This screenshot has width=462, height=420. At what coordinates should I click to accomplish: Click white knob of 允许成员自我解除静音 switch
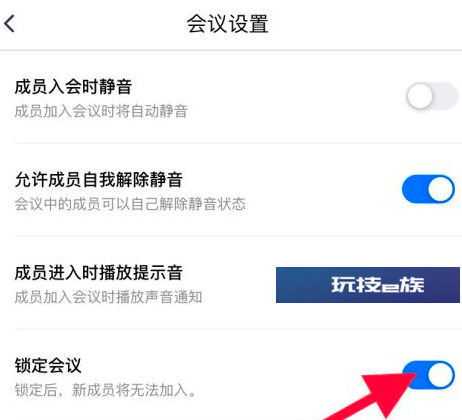(x=441, y=189)
